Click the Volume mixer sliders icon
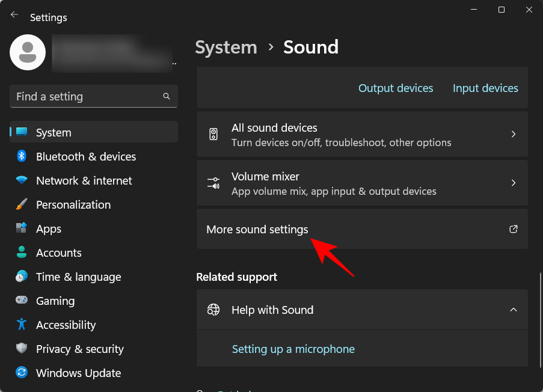 point(213,183)
